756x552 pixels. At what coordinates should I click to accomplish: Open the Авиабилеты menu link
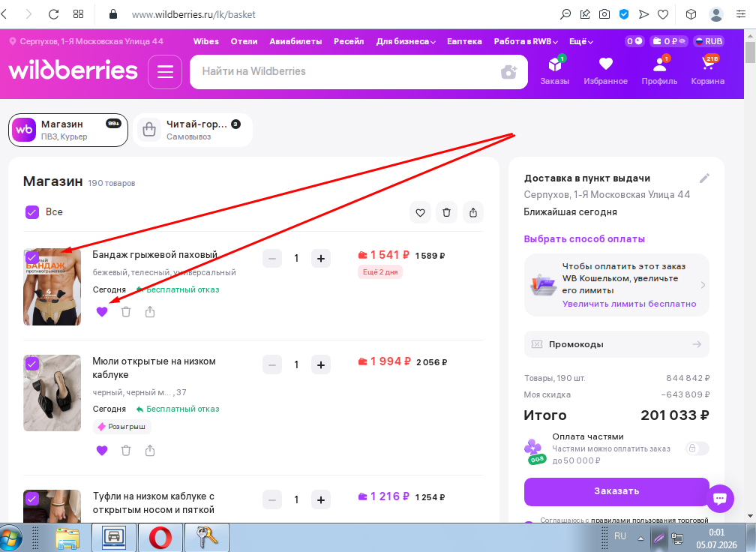point(295,41)
